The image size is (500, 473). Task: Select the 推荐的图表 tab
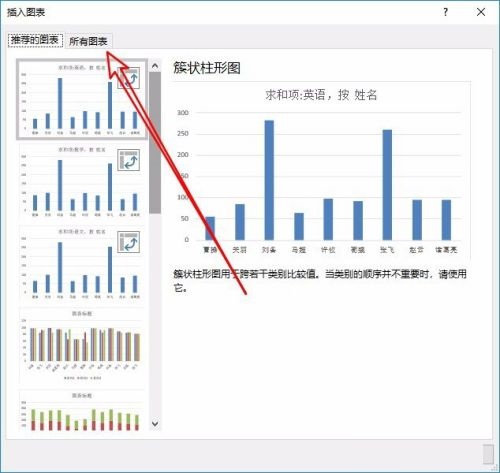click(x=35, y=40)
